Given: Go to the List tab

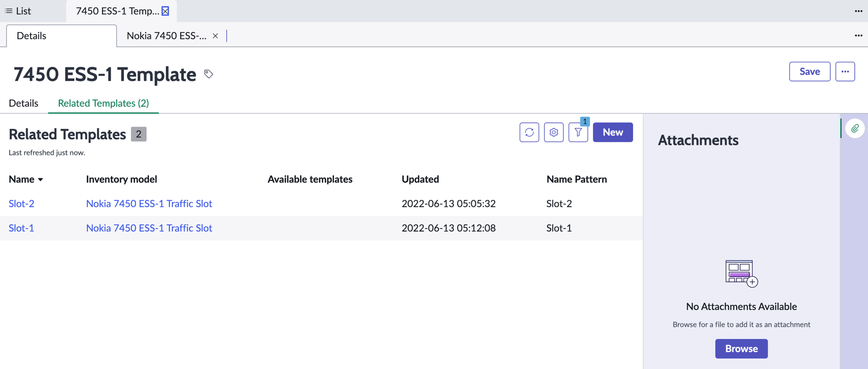Looking at the screenshot, I should (18, 11).
